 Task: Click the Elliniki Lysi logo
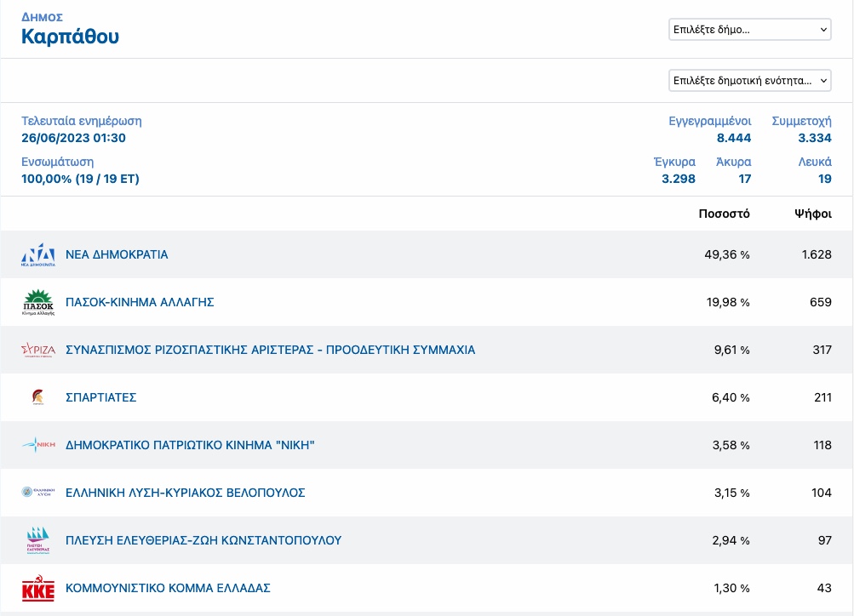[x=38, y=492]
